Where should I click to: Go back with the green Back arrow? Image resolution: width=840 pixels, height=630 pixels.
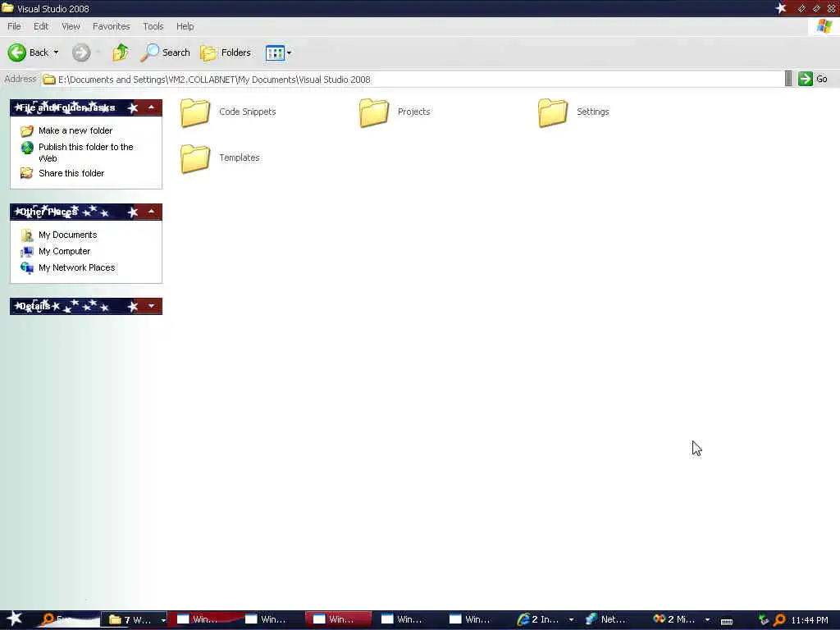point(16,52)
